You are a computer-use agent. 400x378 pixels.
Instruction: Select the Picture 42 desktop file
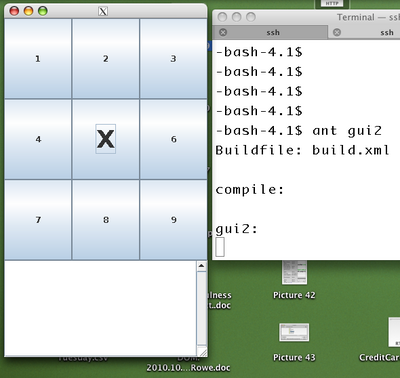[x=294, y=280]
